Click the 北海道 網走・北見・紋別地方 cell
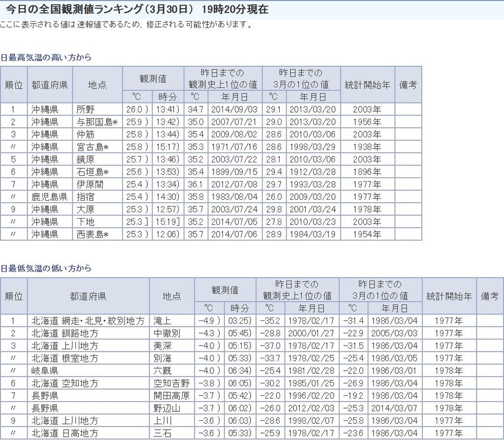The image size is (504, 440). [88, 321]
